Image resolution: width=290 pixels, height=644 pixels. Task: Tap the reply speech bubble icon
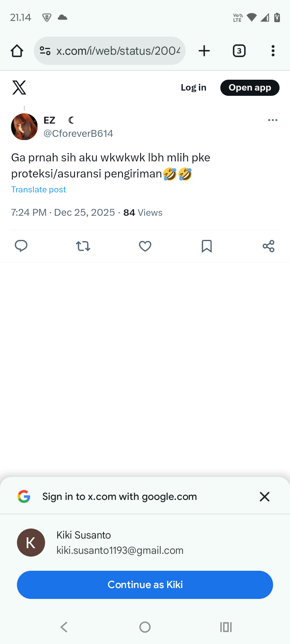click(x=21, y=246)
